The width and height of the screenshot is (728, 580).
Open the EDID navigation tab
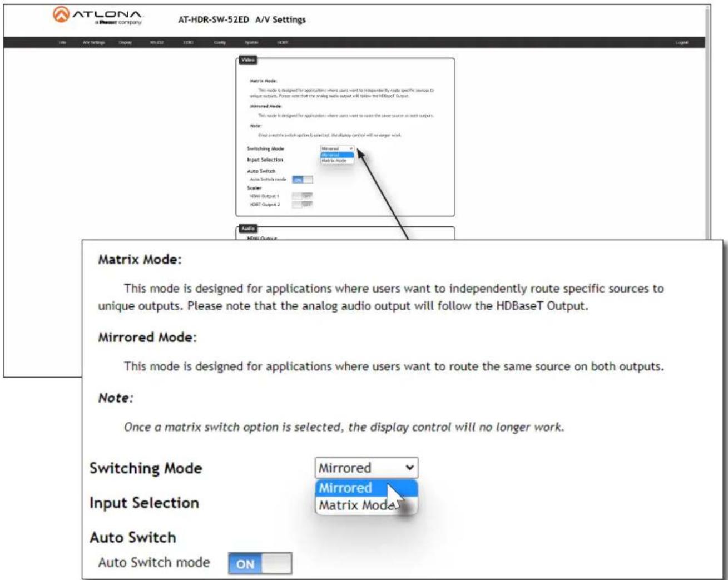(188, 43)
